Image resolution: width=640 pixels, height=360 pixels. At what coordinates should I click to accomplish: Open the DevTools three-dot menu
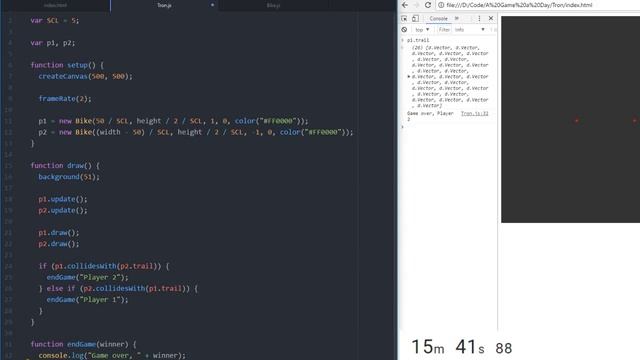[x=479, y=18]
